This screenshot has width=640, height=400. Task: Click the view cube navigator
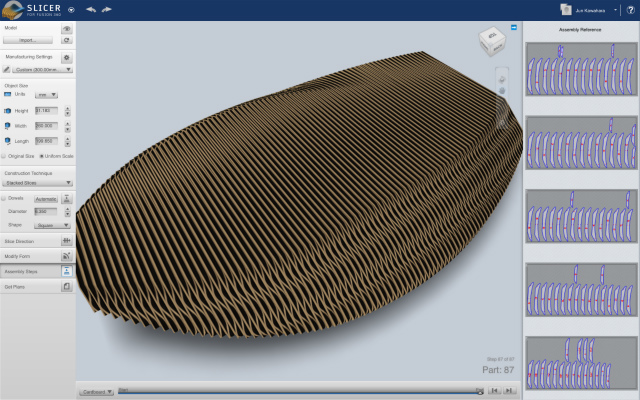tap(492, 42)
